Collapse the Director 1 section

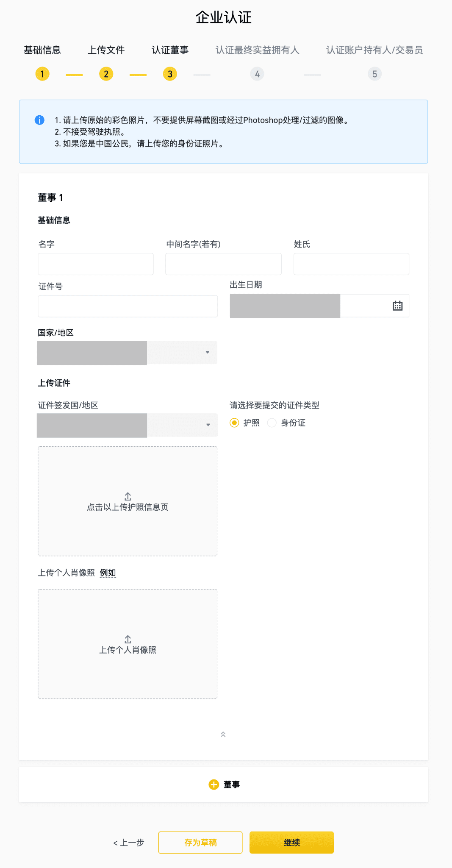pos(223,734)
